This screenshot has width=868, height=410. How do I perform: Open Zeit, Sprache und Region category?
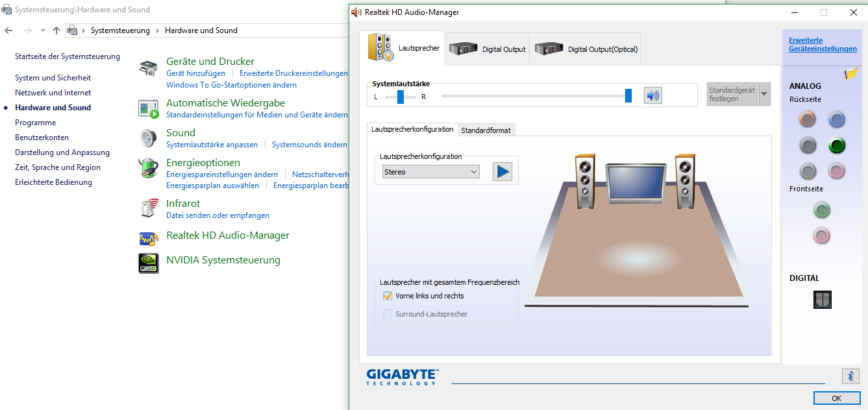(58, 167)
